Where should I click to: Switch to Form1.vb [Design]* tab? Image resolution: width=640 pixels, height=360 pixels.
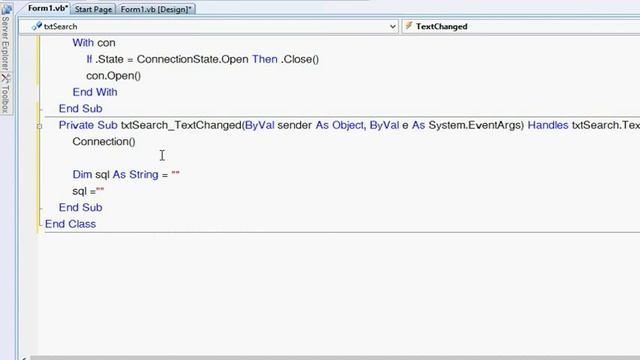[x=156, y=9]
